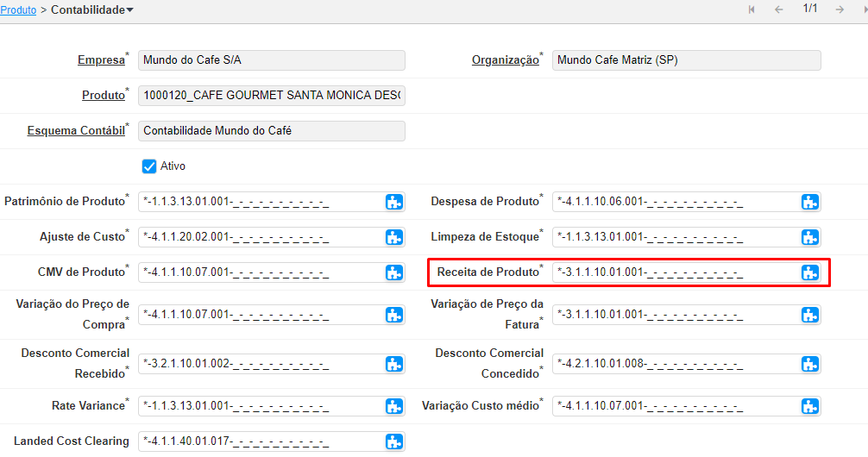Screen dimensions: 868x457
Task: Click account icon for Variação Custo médio
Action: pyautogui.click(x=809, y=406)
